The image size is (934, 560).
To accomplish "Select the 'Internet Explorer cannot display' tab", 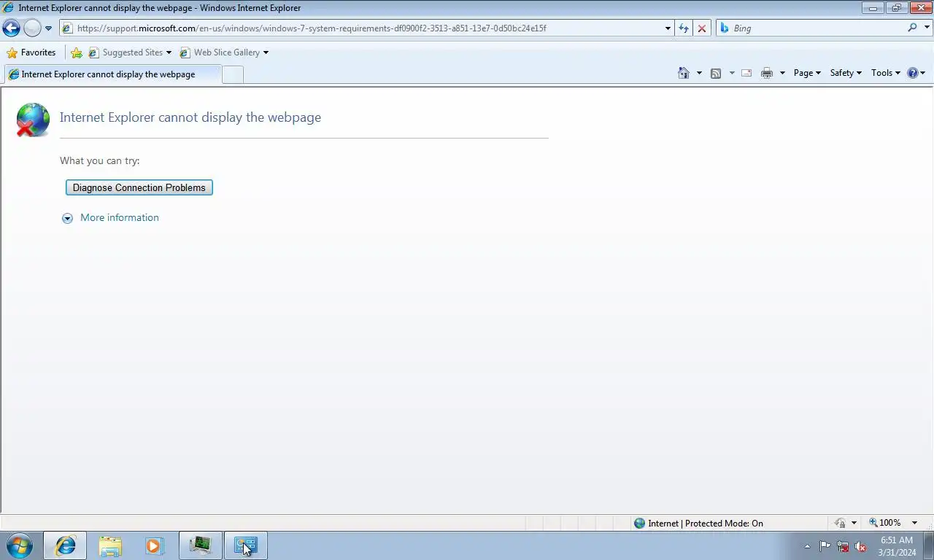I will tap(112, 74).
